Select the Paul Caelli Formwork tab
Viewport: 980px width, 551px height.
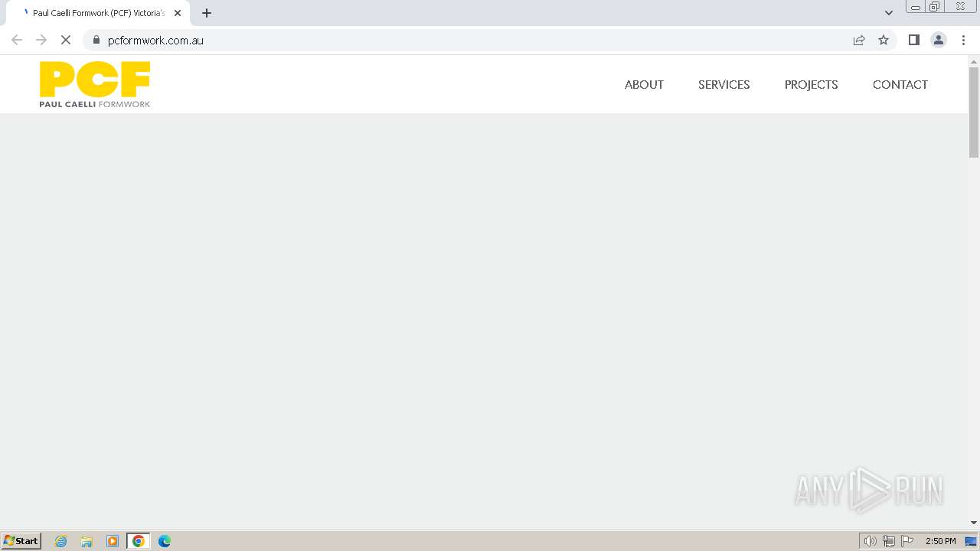[x=98, y=13]
